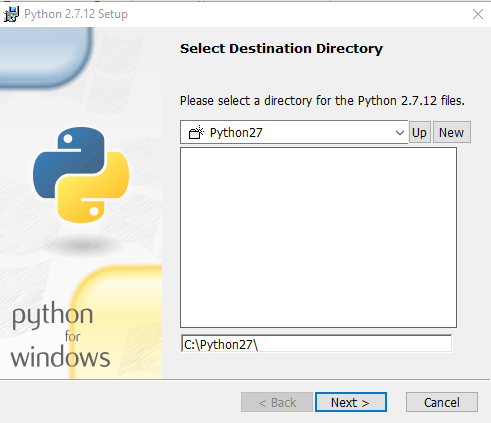Click the large yellow rounded banner shape
This screenshot has width=491, height=423.
click(x=118, y=322)
